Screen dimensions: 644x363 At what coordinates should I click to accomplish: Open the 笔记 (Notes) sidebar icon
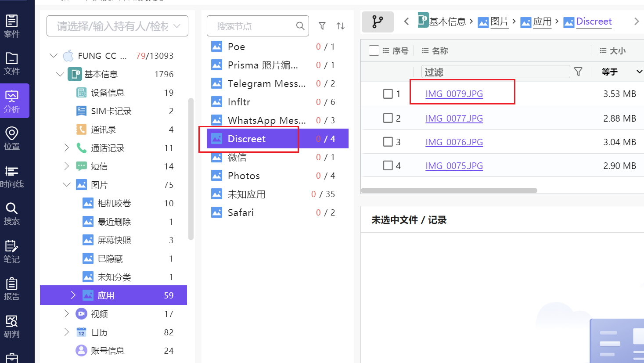click(x=12, y=251)
